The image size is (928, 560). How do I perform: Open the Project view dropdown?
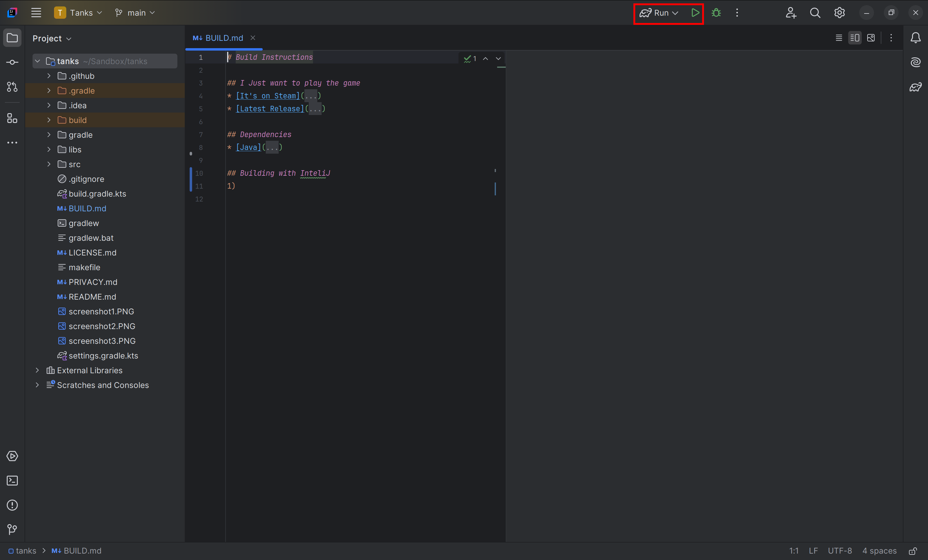pyautogui.click(x=52, y=38)
